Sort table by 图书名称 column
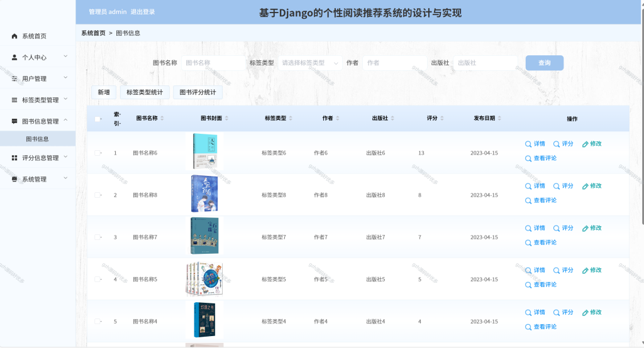The height and width of the screenshot is (348, 644). pos(162,118)
